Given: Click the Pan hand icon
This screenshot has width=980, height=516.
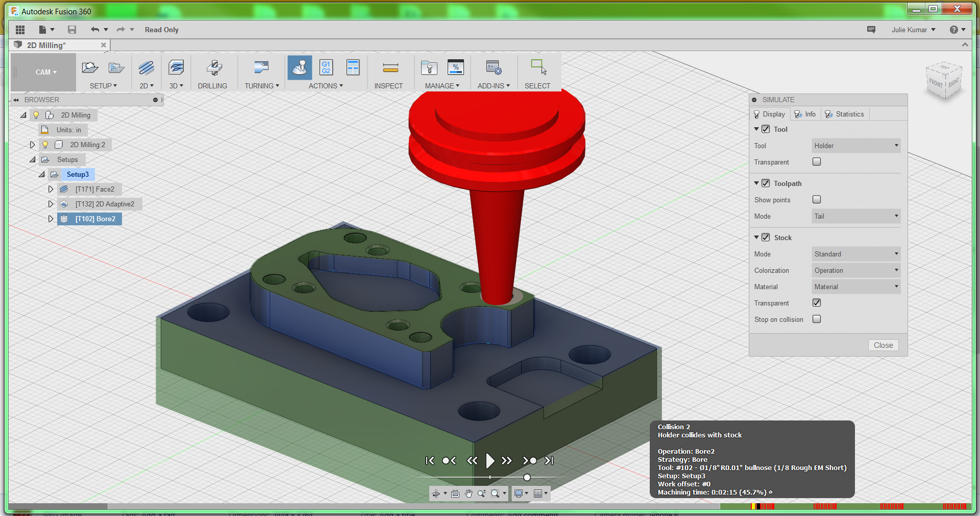Looking at the screenshot, I should tap(469, 494).
